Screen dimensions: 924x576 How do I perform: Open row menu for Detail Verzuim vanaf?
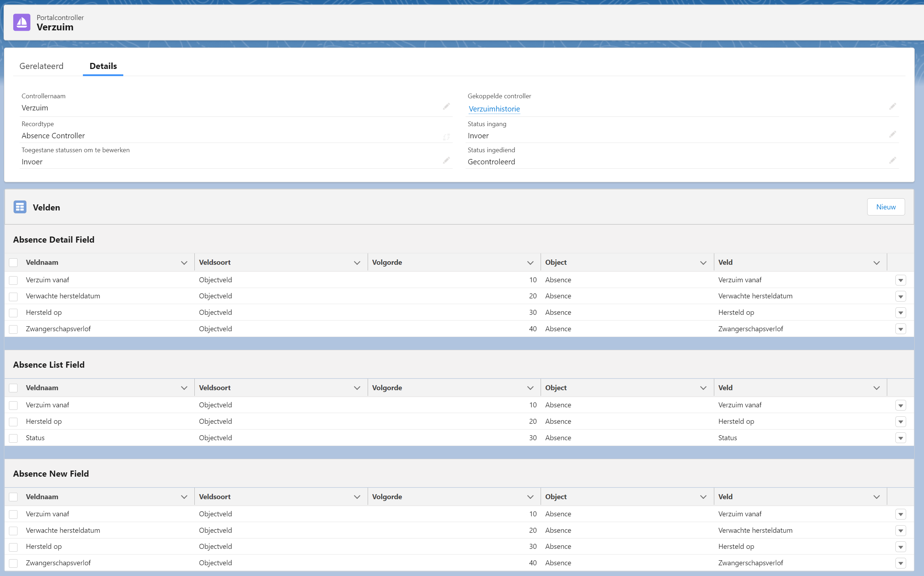900,280
